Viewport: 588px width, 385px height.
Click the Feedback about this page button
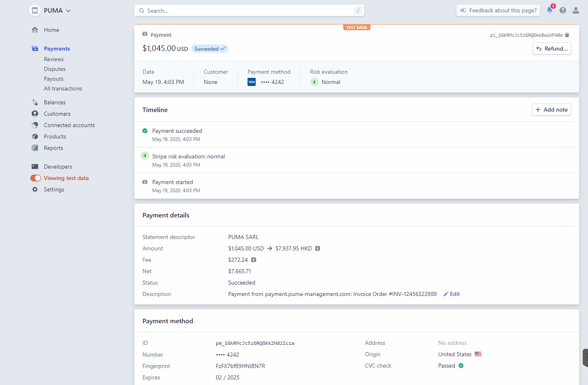498,10
